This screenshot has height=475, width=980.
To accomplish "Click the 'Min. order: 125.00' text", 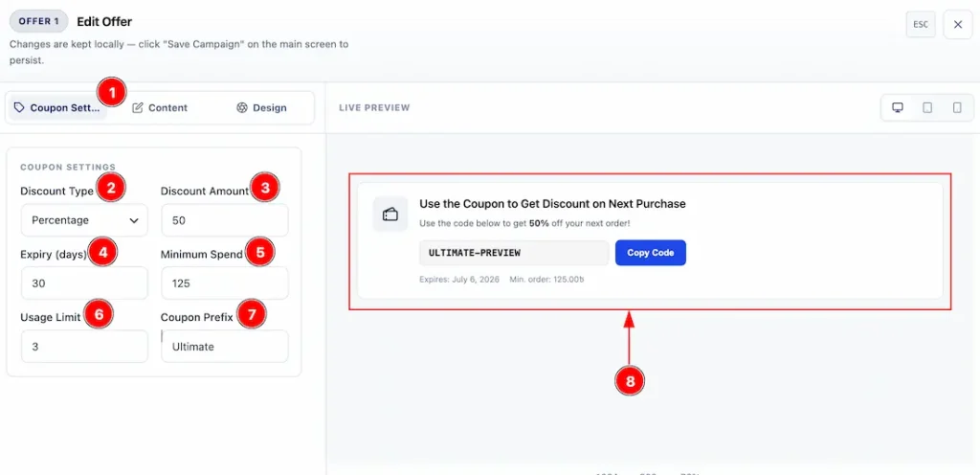I will (546, 280).
